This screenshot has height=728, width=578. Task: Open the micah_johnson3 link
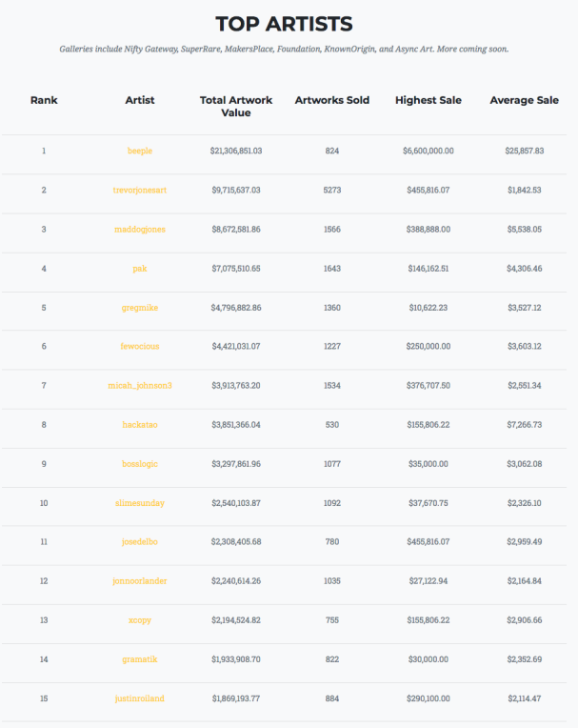[x=140, y=385]
